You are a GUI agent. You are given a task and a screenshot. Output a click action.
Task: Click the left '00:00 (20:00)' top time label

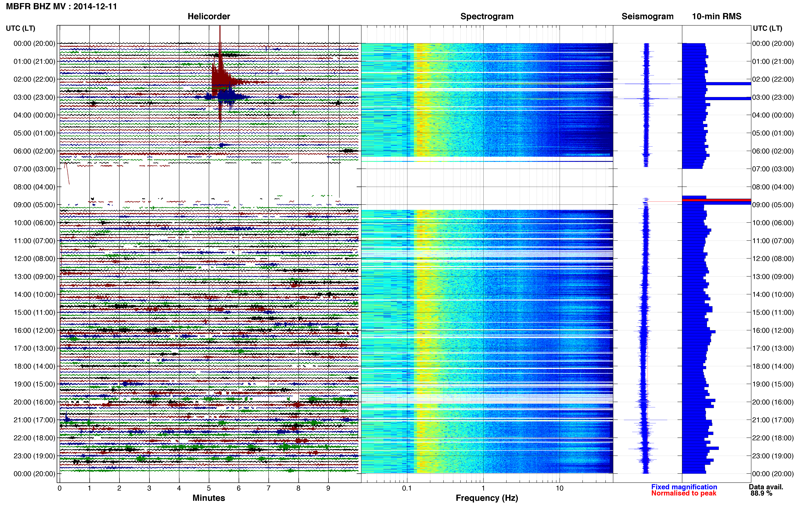click(34, 43)
